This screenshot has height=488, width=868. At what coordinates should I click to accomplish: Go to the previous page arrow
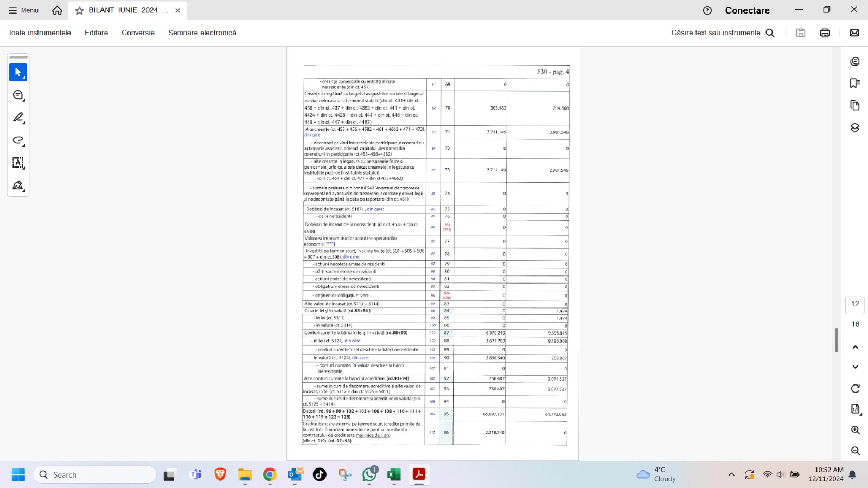click(855, 347)
